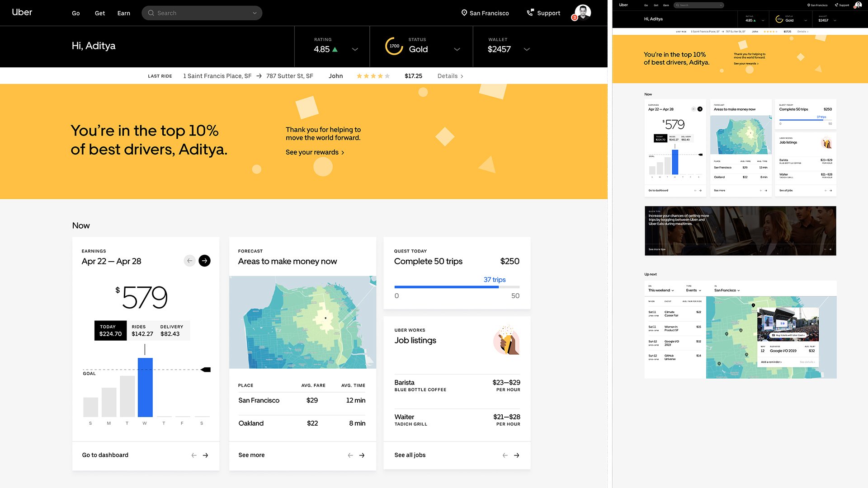
Task: Click See more tips link
Action: click(657, 249)
